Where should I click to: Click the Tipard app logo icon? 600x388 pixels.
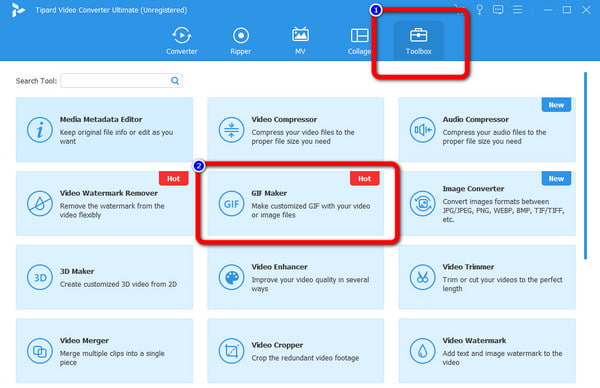pos(18,10)
